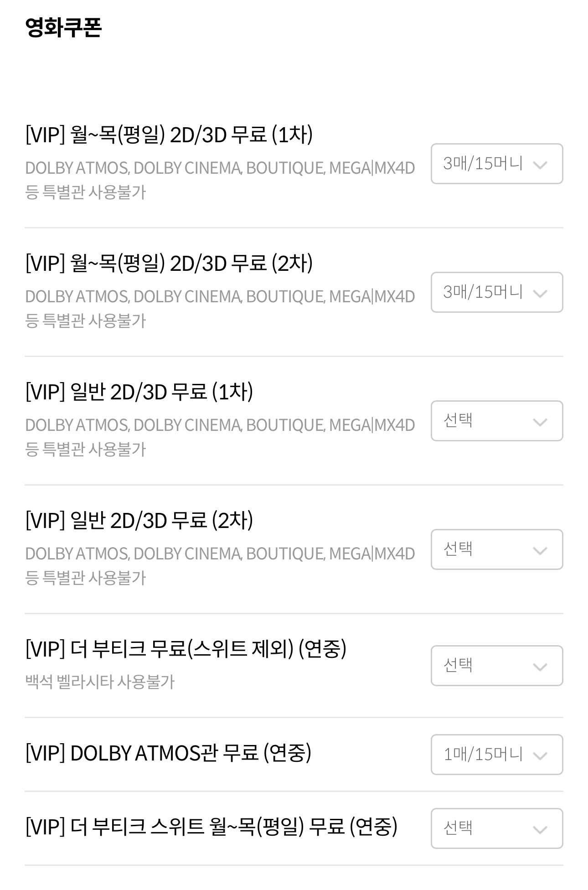Open 선택 dropdown for 더 부티크 스위트 월~목(평일)
Image resolution: width=588 pixels, height=890 pixels.
[496, 828]
